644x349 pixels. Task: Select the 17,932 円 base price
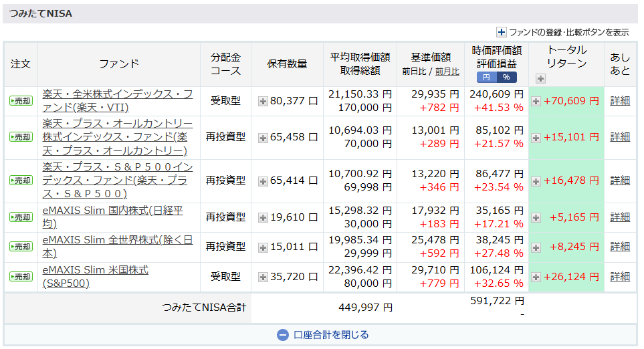click(x=435, y=211)
